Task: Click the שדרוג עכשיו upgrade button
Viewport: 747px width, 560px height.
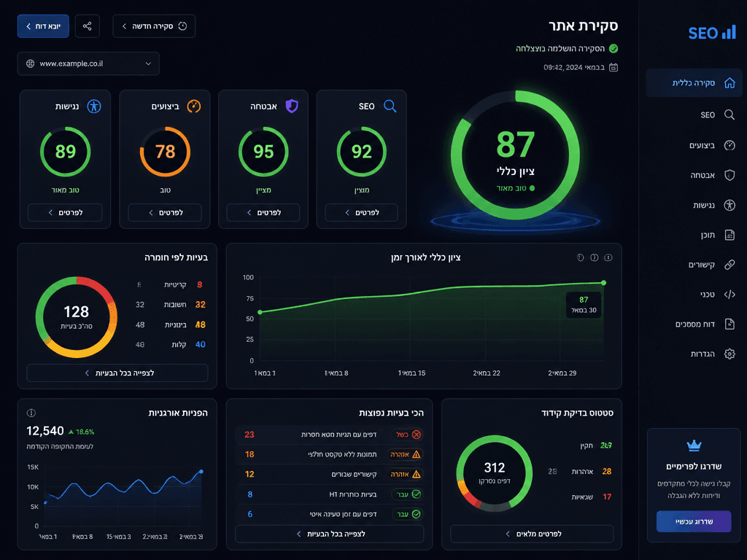Action: 694,521
